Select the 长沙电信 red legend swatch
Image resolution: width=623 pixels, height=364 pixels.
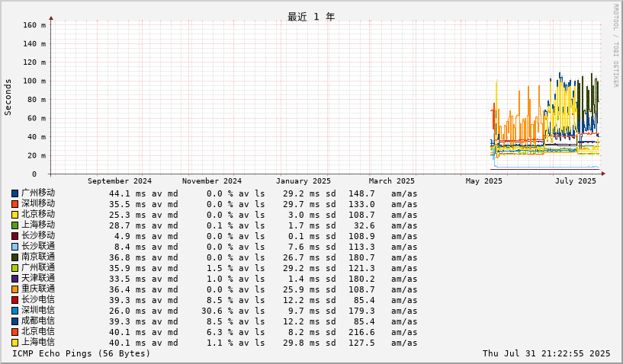[14, 301]
